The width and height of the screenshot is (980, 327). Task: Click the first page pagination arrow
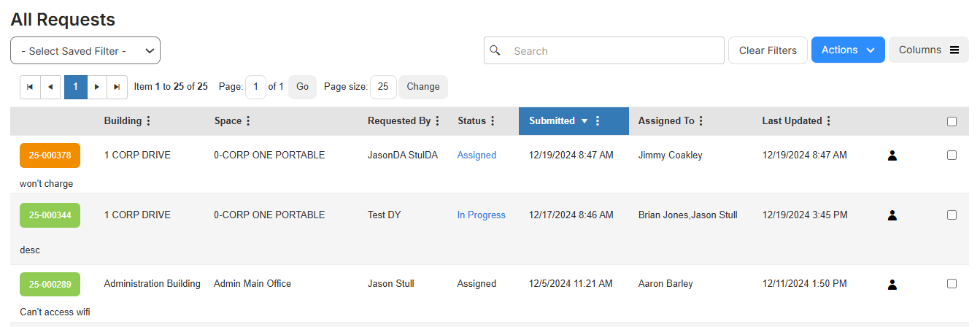coord(30,87)
